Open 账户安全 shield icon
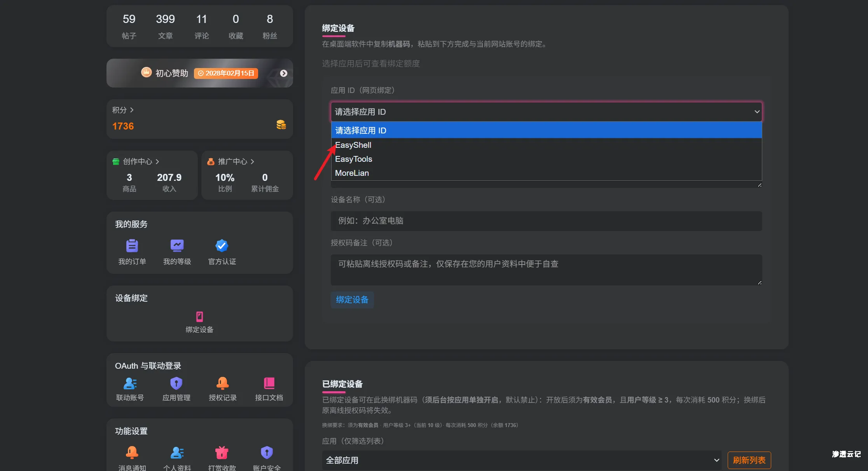The width and height of the screenshot is (868, 471). coord(267,453)
